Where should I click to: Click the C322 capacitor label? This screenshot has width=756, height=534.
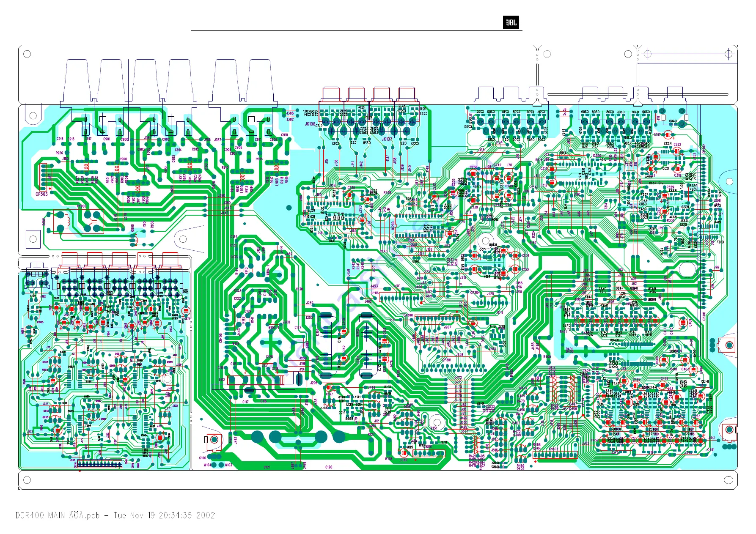click(x=677, y=144)
